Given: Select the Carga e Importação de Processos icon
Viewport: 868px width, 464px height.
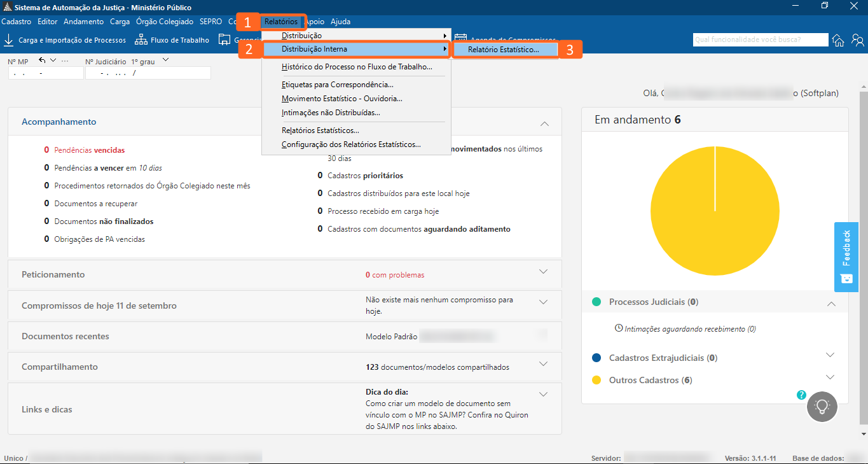Looking at the screenshot, I should coord(8,39).
